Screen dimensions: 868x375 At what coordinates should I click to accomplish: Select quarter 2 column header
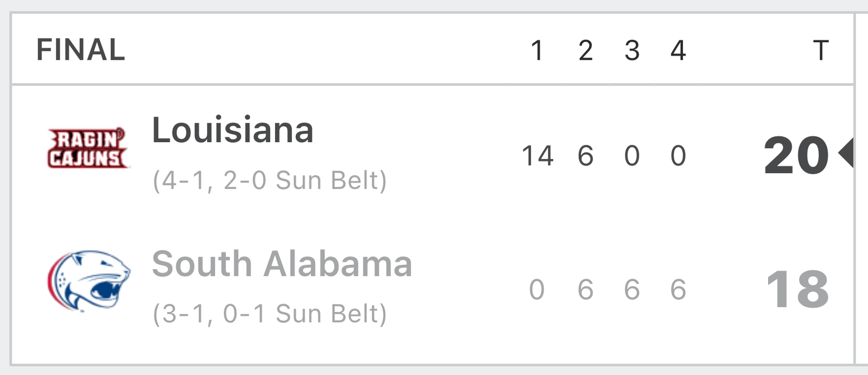point(585,50)
